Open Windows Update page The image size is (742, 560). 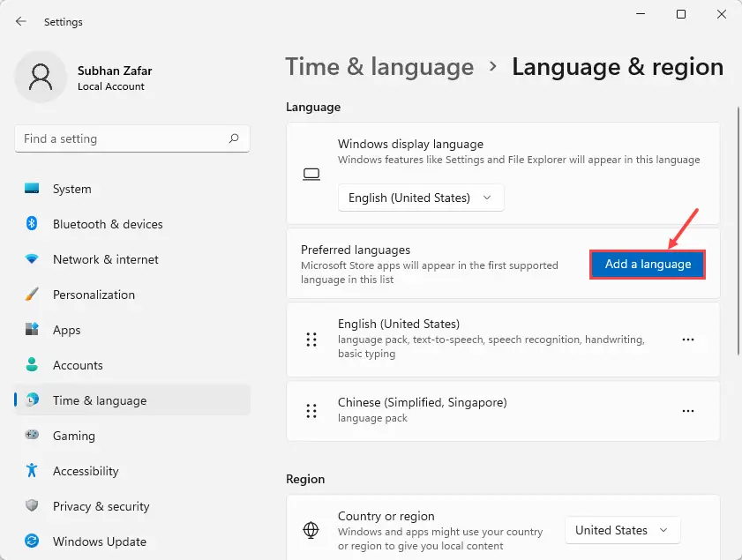[x=132, y=541]
